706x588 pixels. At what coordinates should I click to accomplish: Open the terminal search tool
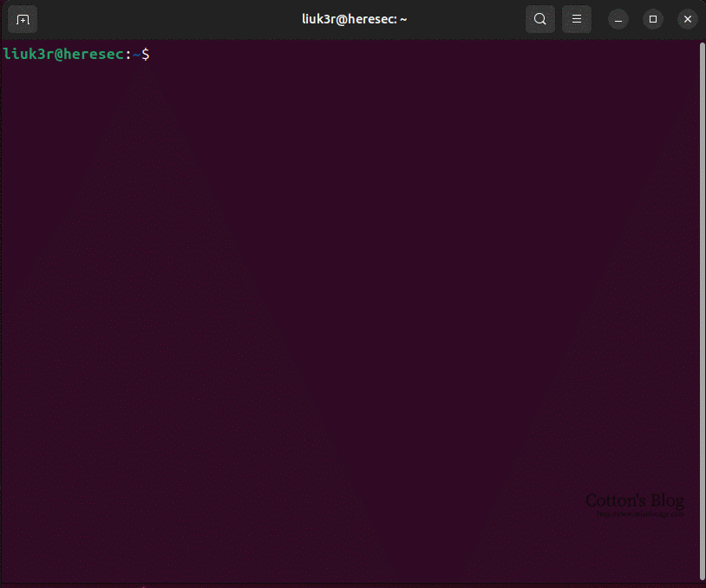point(539,19)
